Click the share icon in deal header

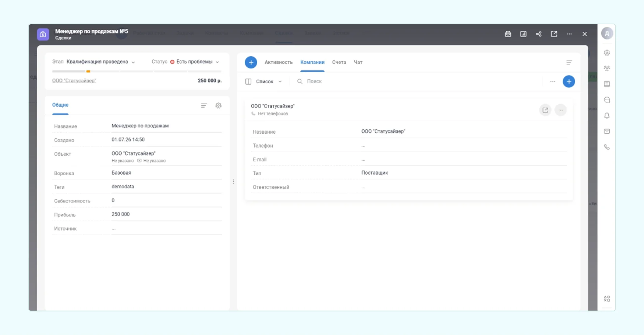[x=539, y=34]
